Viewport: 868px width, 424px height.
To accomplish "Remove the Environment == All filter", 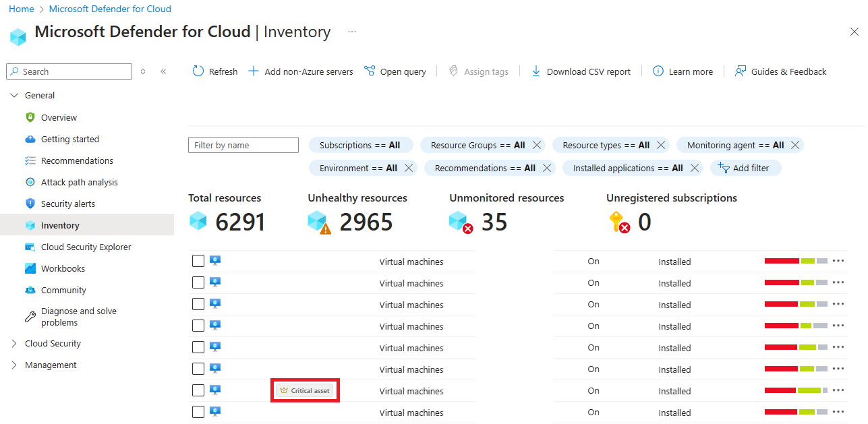I will (x=409, y=168).
